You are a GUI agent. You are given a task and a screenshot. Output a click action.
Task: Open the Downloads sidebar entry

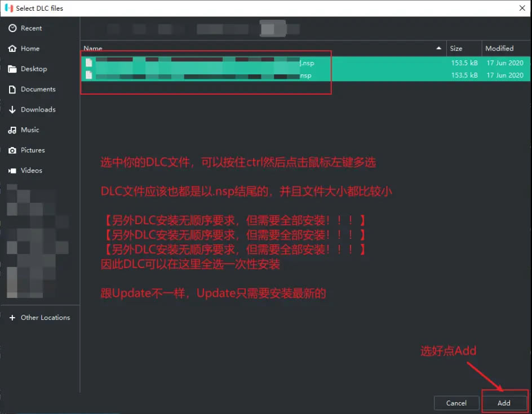(39, 109)
